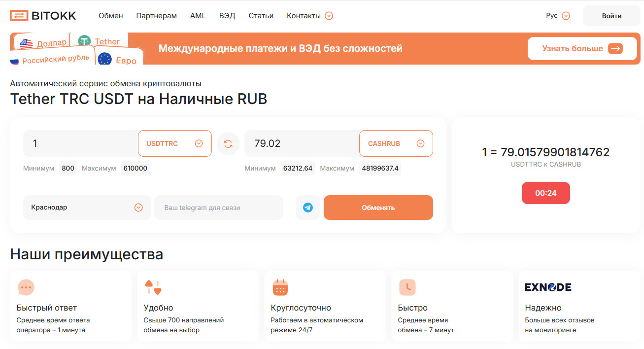Click the send amount field with 1
The height and width of the screenshot is (349, 644).
(x=80, y=143)
